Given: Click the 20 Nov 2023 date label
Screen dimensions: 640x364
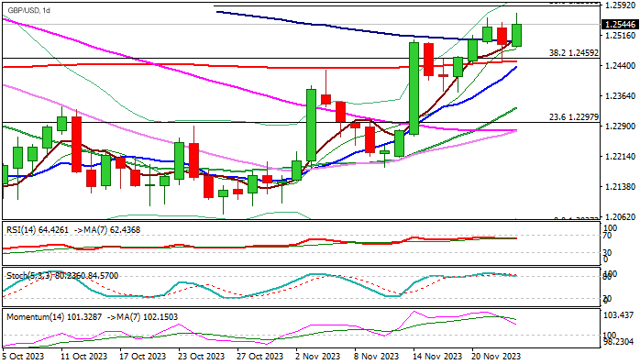Looking at the screenshot, I should pos(496,357).
